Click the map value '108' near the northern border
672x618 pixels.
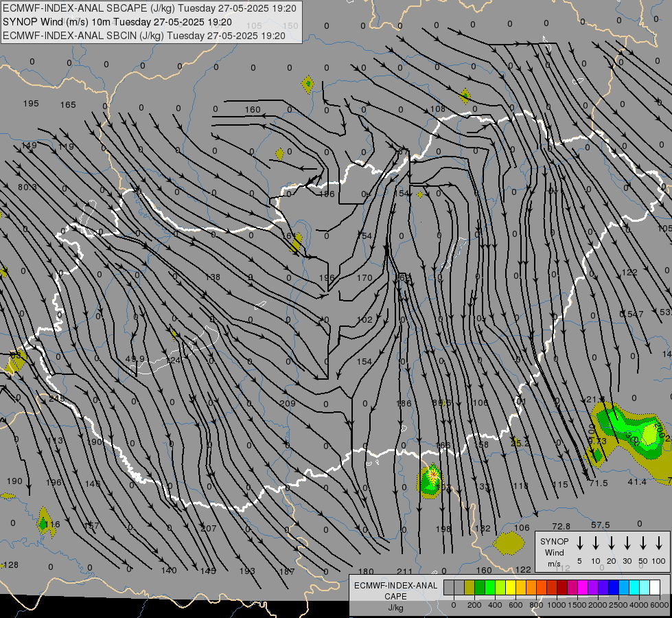coord(437,109)
